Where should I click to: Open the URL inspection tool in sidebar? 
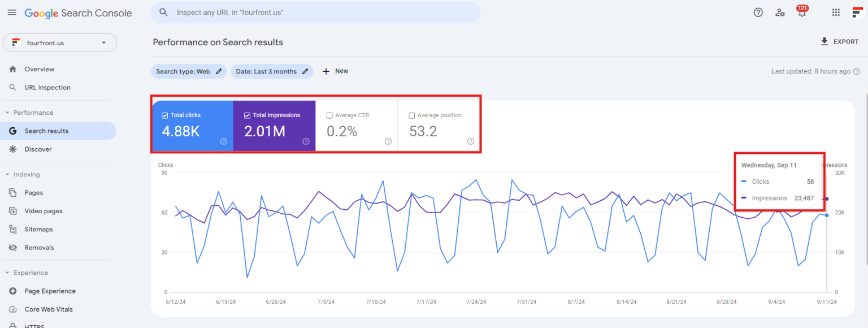tap(48, 87)
